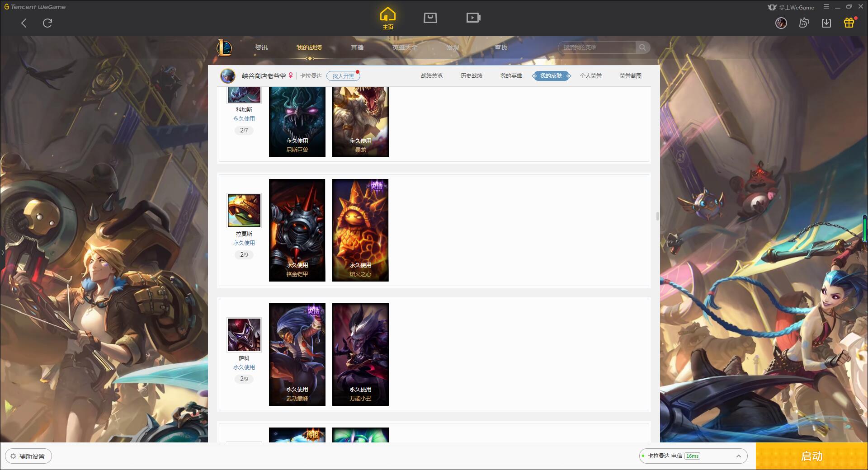Click the page vertical scrollbar handle
This screenshot has height=470, width=868.
[x=658, y=216]
